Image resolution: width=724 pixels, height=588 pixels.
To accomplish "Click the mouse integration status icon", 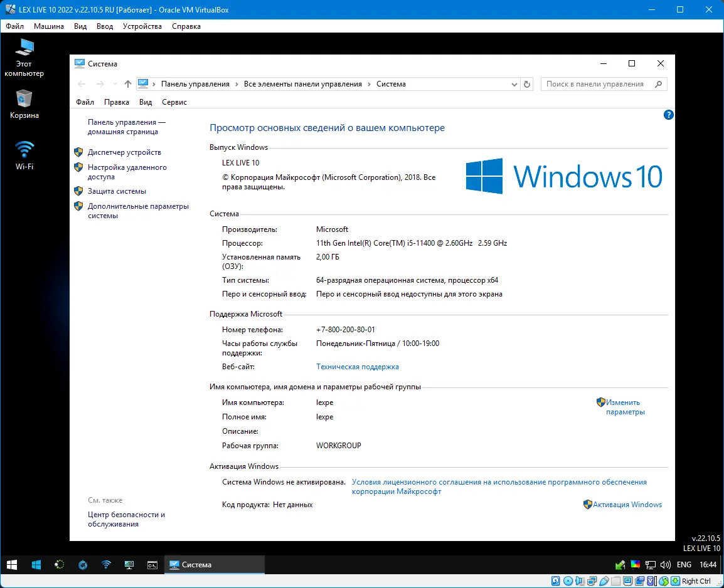I will 664,581.
